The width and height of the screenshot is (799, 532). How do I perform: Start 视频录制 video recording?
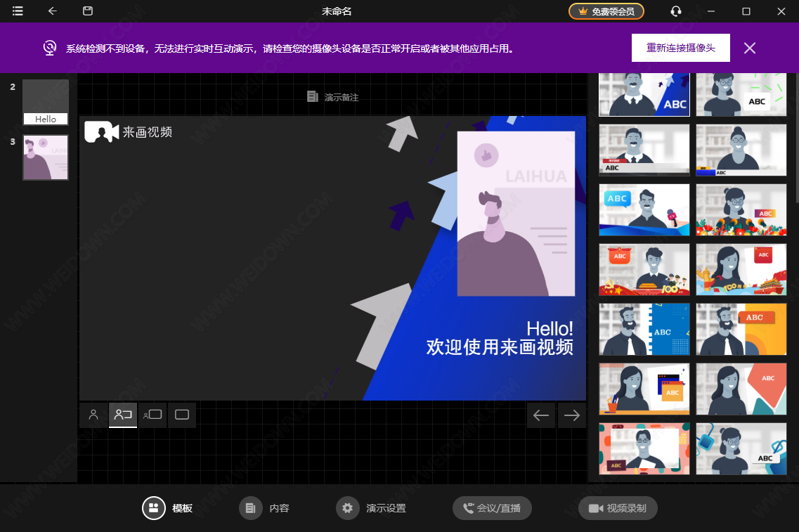(x=618, y=508)
